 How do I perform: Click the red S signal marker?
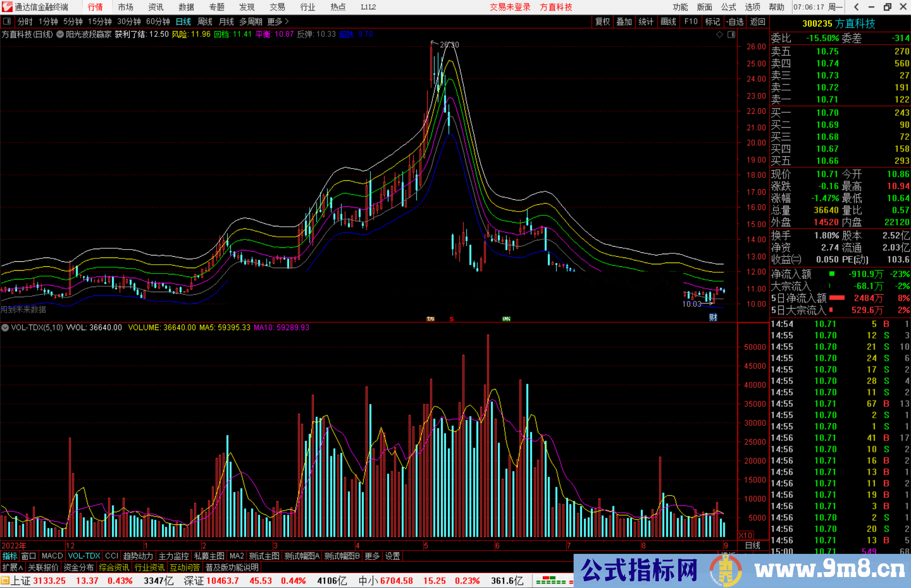(x=452, y=319)
